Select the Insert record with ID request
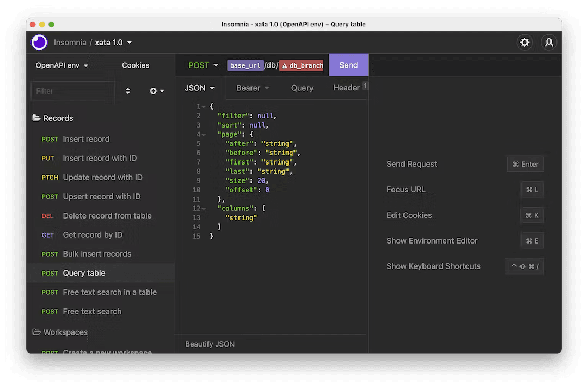This screenshot has height=388, width=588. [x=101, y=158]
